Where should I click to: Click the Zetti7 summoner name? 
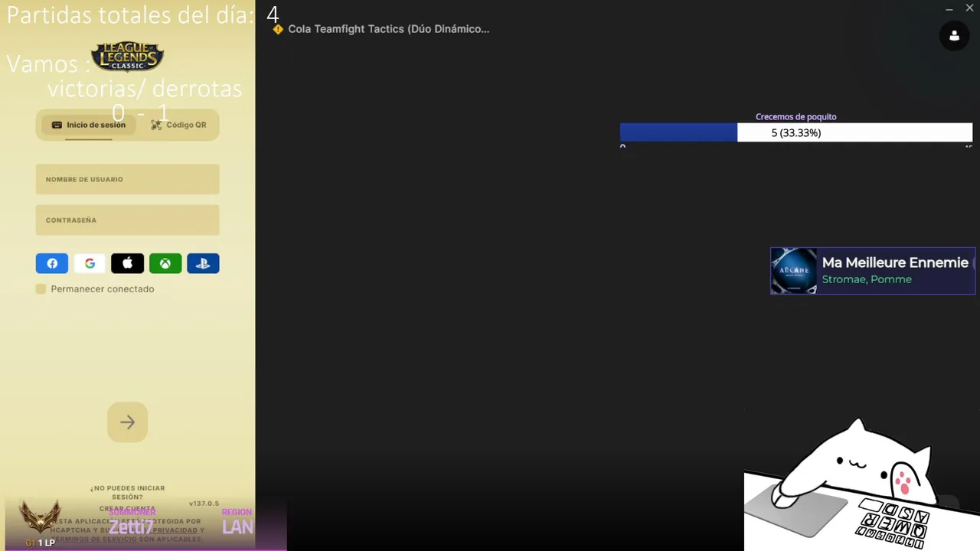(131, 527)
